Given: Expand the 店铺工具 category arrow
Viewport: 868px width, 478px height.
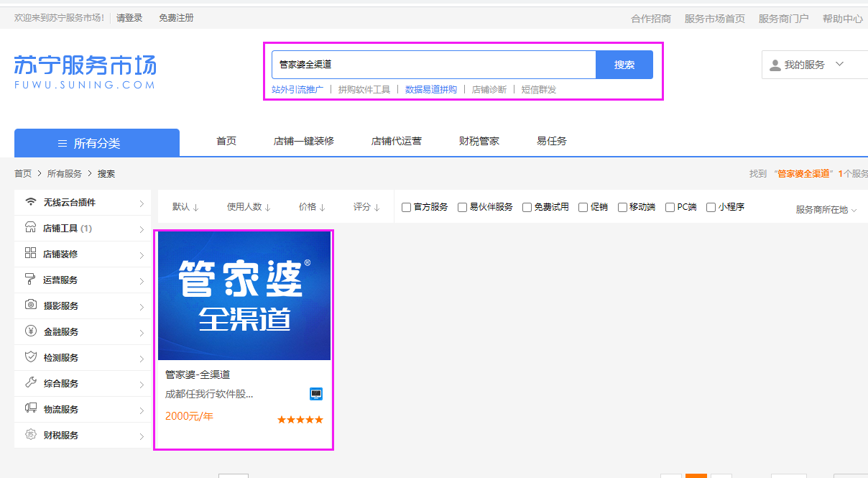Looking at the screenshot, I should [142, 229].
